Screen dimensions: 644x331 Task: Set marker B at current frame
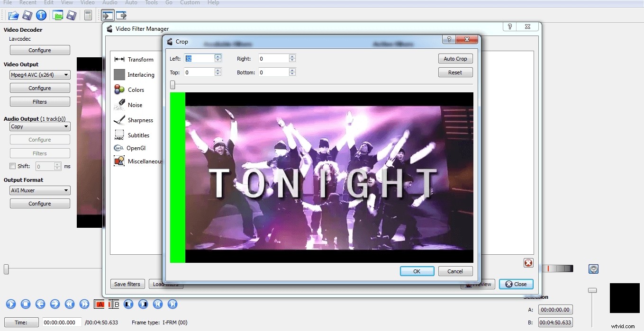[113, 304]
